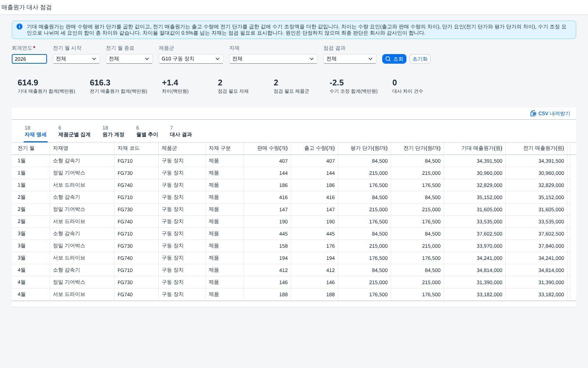Viewport: 588px width, 368px height.
Task: Click the 회계연도 input field
Action: (29, 59)
